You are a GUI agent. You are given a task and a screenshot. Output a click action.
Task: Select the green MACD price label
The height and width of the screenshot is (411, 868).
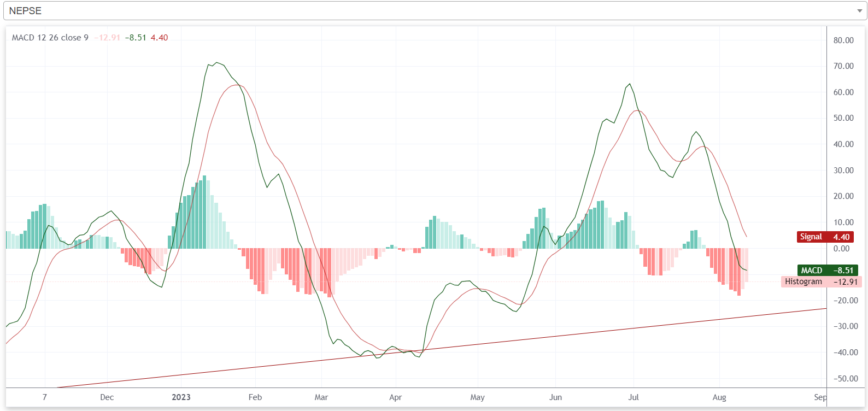(x=827, y=270)
